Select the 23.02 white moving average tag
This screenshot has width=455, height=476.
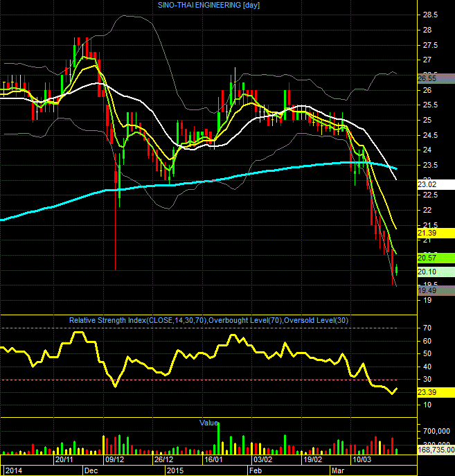pos(436,184)
